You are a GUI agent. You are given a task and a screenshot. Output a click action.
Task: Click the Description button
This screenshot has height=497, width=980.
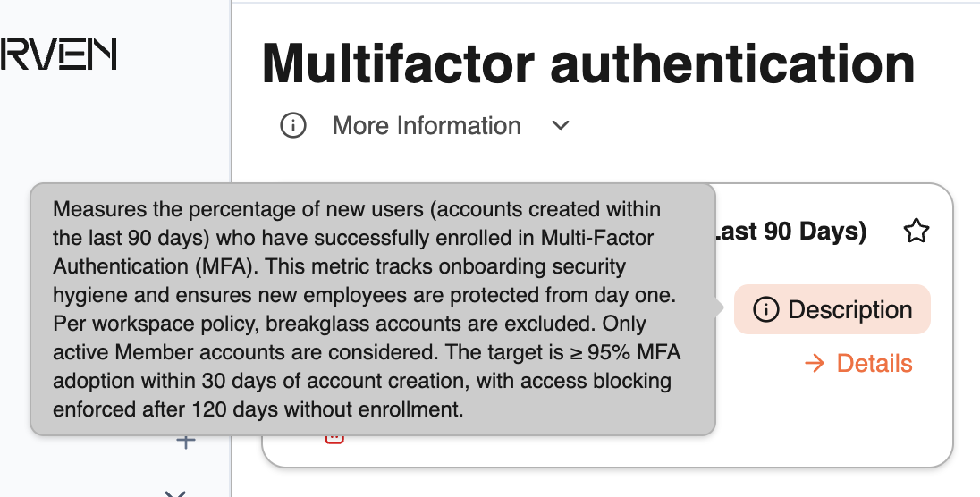tap(832, 309)
